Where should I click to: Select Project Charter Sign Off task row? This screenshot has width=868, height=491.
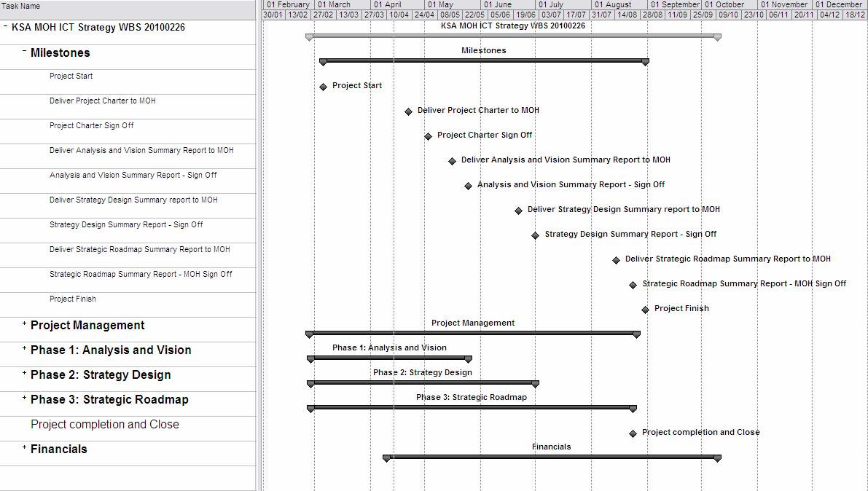click(x=128, y=132)
